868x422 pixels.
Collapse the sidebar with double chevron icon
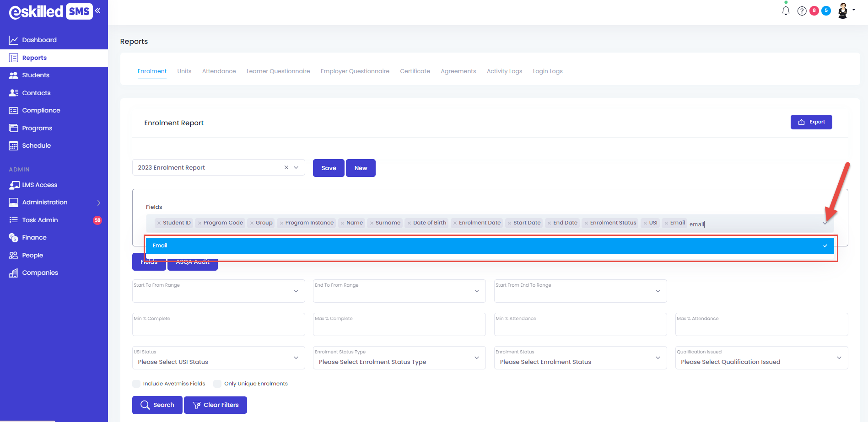98,11
